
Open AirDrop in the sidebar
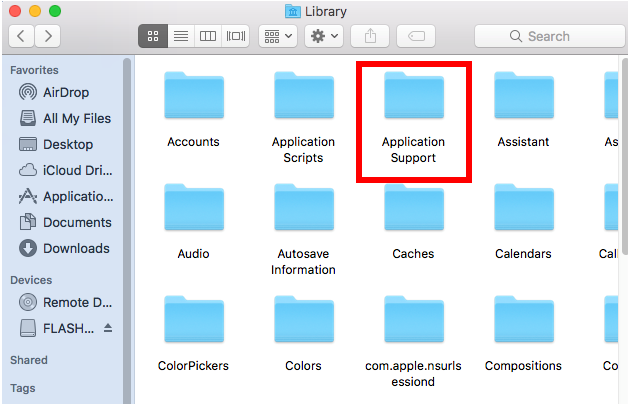pos(54,92)
